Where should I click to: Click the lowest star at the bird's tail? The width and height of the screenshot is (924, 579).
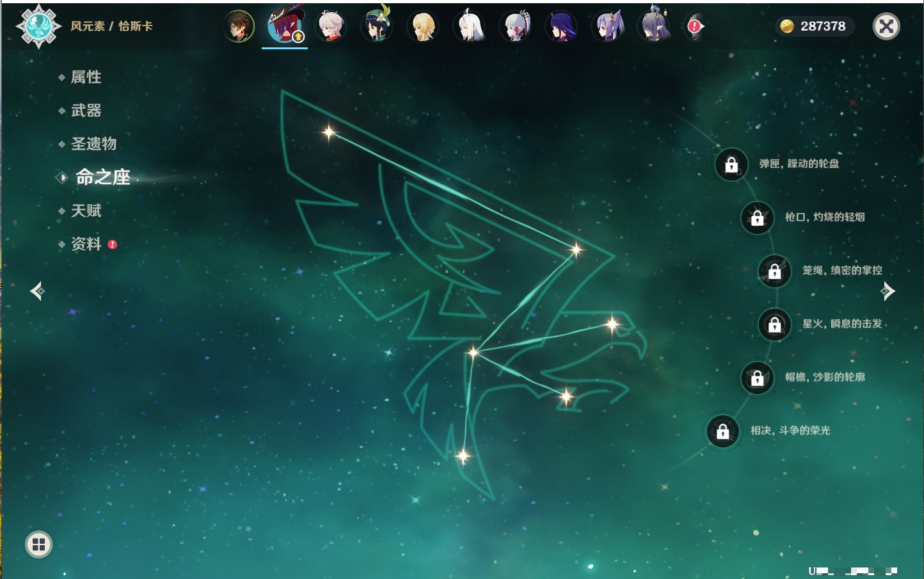pos(463,456)
